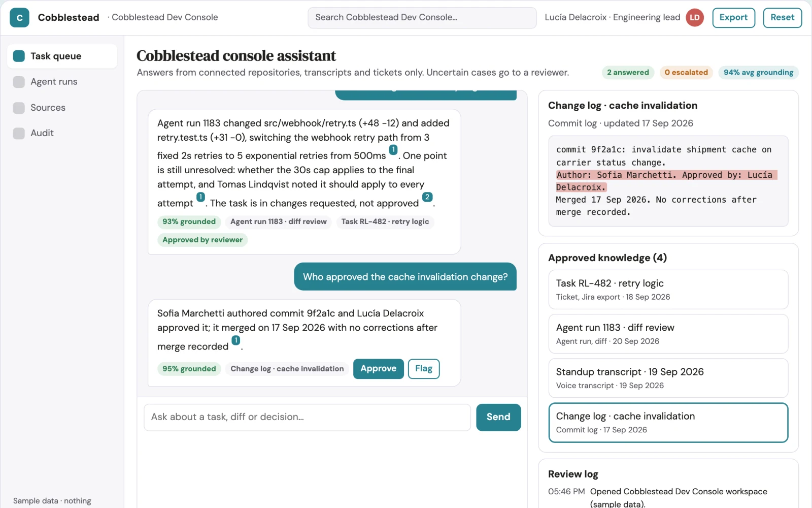Focus the Search Cobblestead Dev Console field
The image size is (812, 508).
pyautogui.click(x=422, y=18)
